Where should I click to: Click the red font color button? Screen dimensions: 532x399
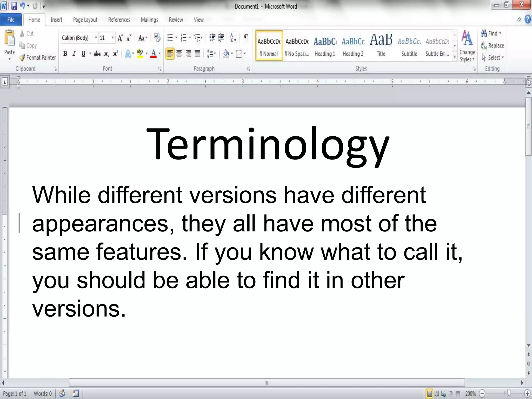tap(154, 54)
